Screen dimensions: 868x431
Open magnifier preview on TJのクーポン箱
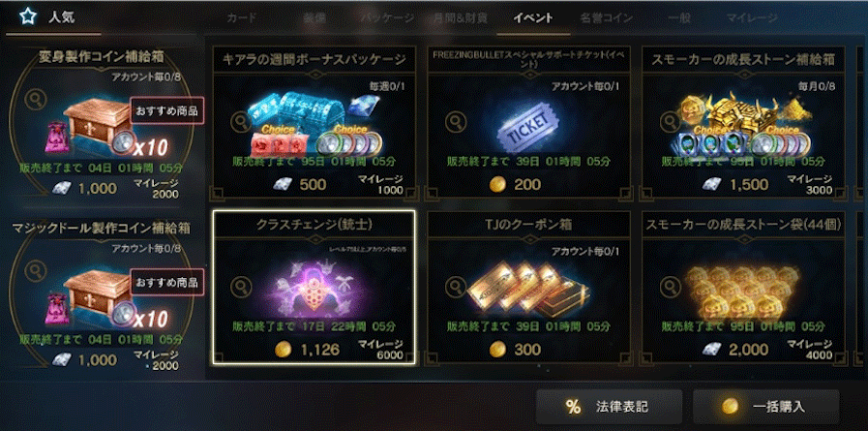coord(454,286)
